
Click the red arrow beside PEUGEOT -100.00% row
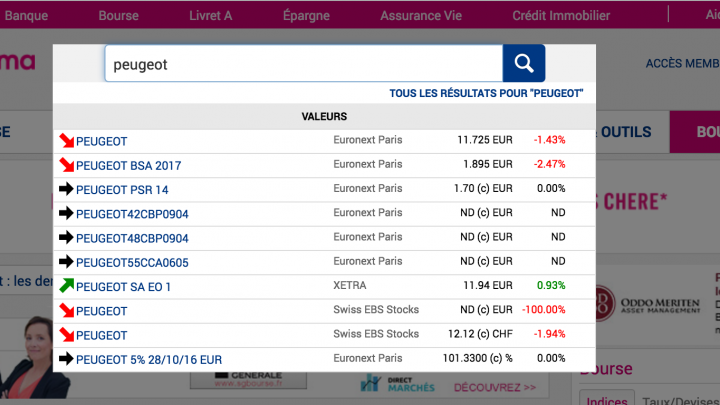pyautogui.click(x=67, y=310)
